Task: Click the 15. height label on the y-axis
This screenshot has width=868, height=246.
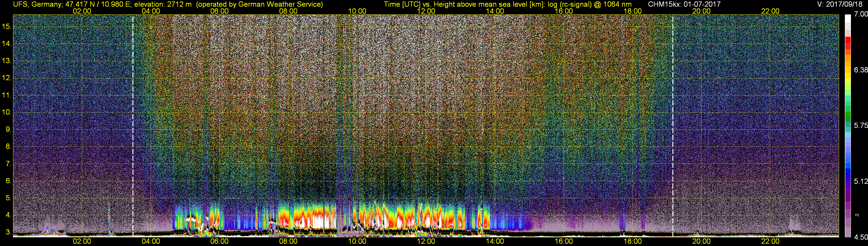Action: [7, 26]
